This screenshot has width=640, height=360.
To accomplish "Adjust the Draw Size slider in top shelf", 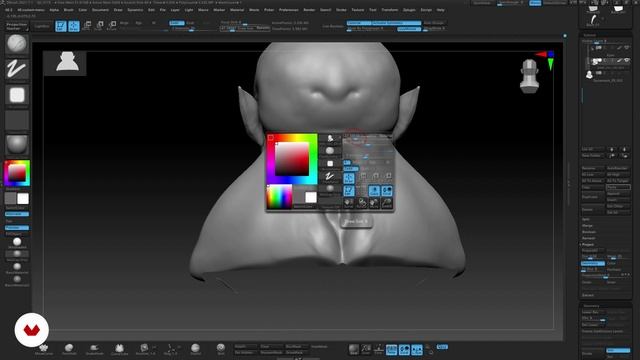I will (245, 28).
